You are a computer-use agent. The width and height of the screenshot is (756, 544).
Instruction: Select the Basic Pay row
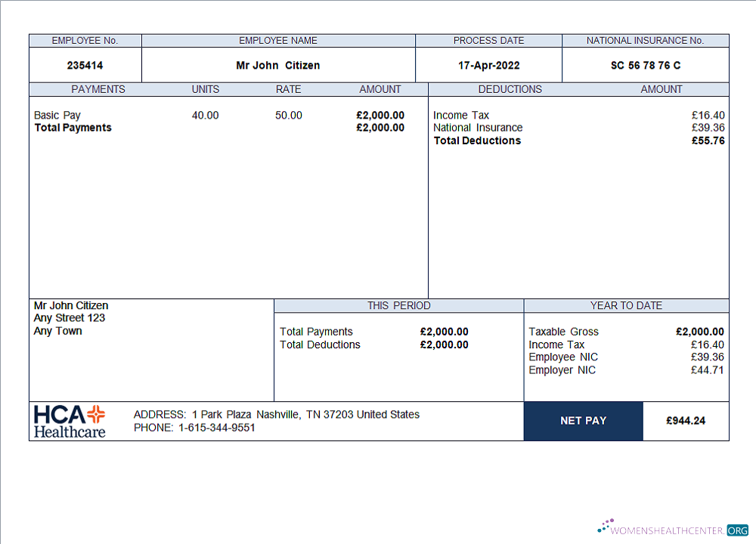[x=55, y=115]
